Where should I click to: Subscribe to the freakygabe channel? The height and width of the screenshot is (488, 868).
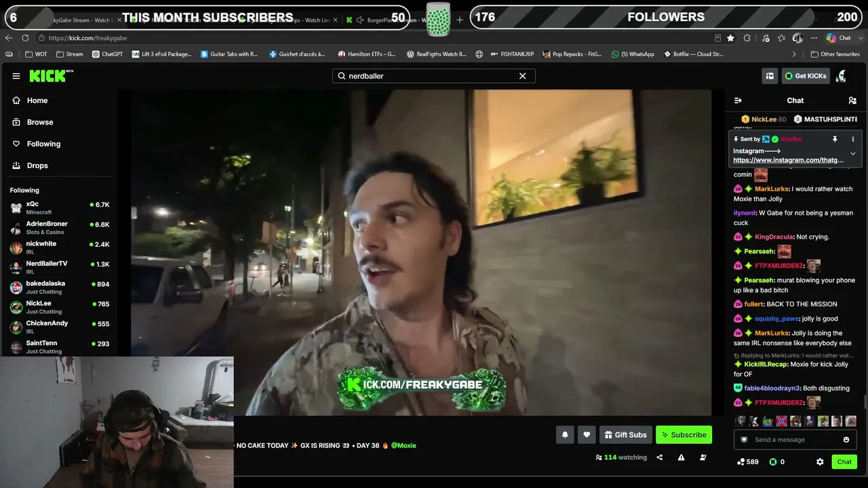coord(684,434)
